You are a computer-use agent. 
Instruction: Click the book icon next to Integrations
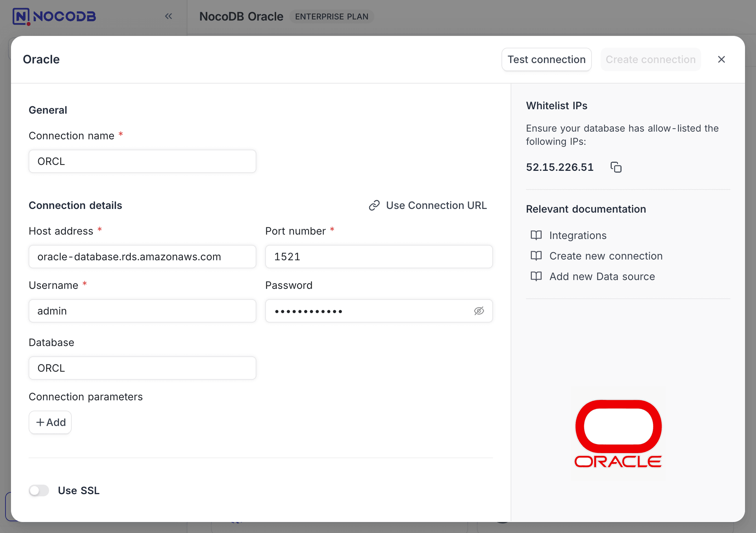(x=536, y=235)
